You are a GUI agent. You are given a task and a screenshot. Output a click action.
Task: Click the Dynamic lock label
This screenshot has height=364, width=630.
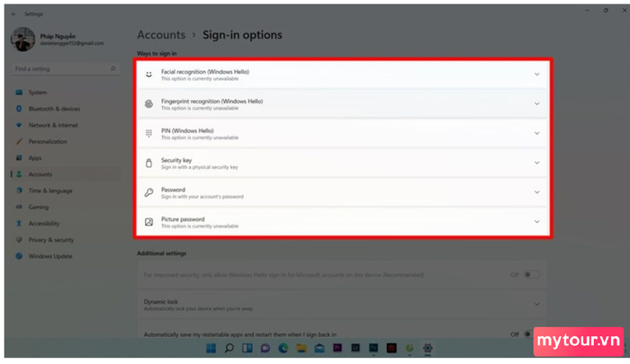(161, 302)
